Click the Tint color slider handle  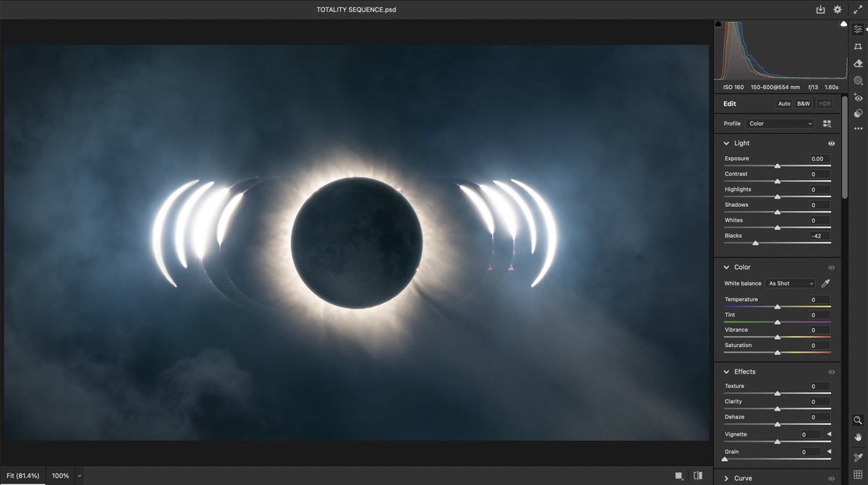(x=778, y=322)
